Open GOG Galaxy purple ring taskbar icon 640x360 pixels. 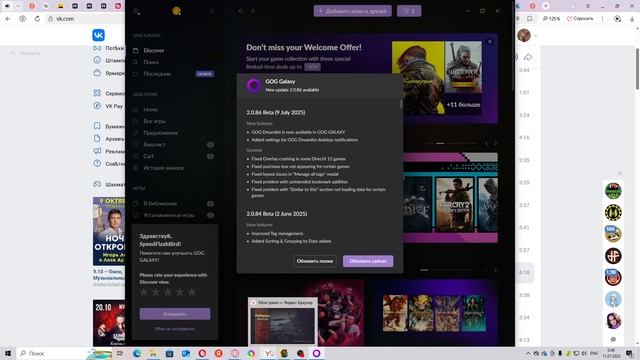click(x=316, y=353)
